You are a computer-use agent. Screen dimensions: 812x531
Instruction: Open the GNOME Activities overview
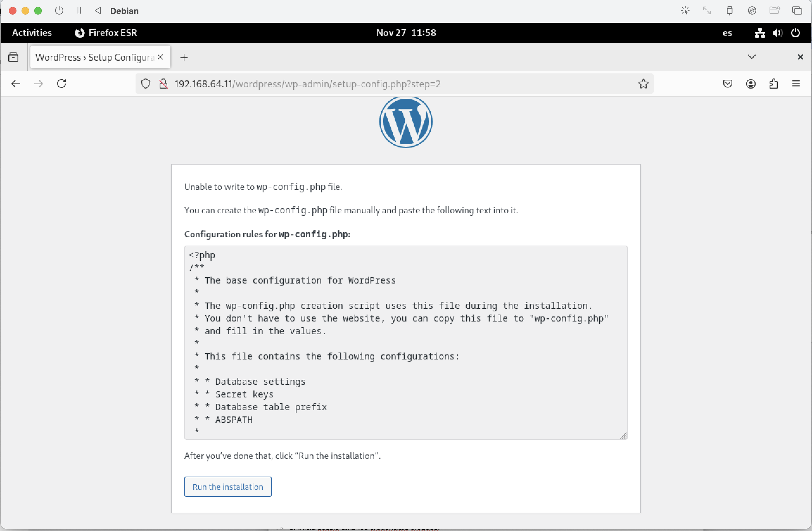click(32, 33)
